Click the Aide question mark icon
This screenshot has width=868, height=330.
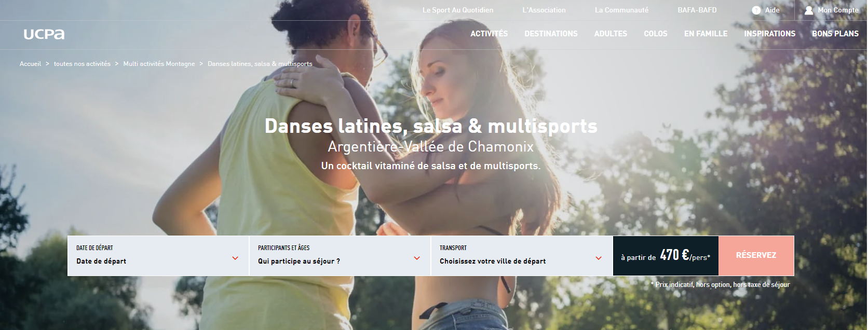[x=756, y=10]
